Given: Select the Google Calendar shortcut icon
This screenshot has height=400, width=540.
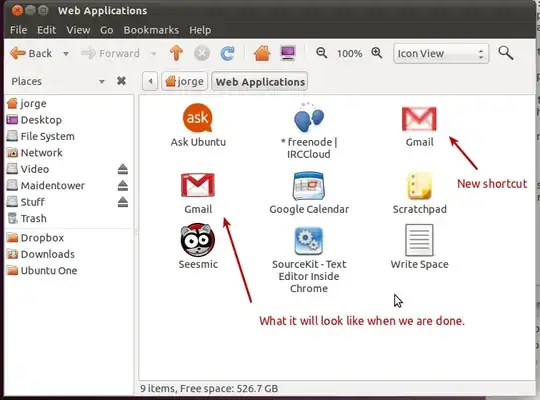Looking at the screenshot, I should point(309,186).
